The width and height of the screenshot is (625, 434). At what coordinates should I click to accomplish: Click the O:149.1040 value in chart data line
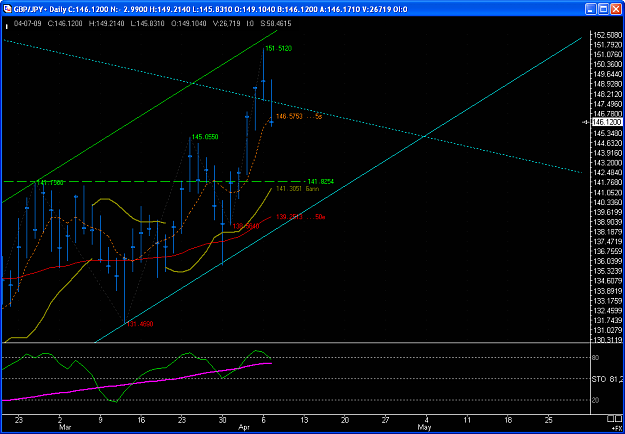coord(189,24)
